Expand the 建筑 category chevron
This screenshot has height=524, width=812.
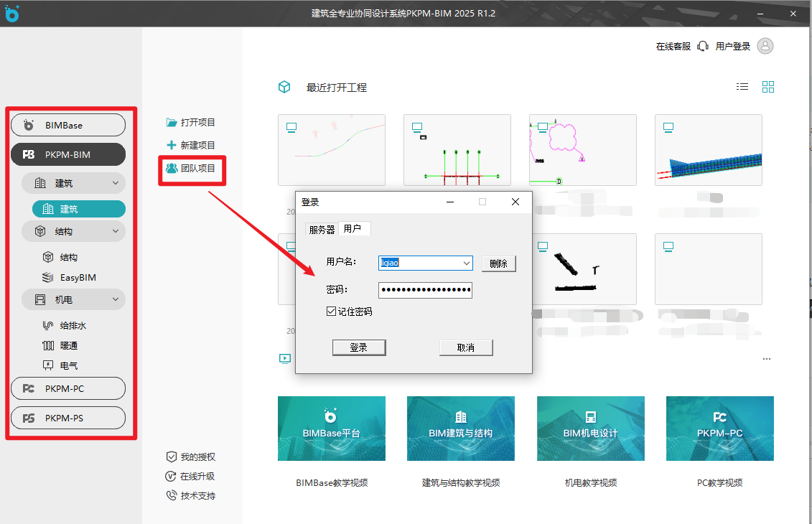[x=116, y=183]
